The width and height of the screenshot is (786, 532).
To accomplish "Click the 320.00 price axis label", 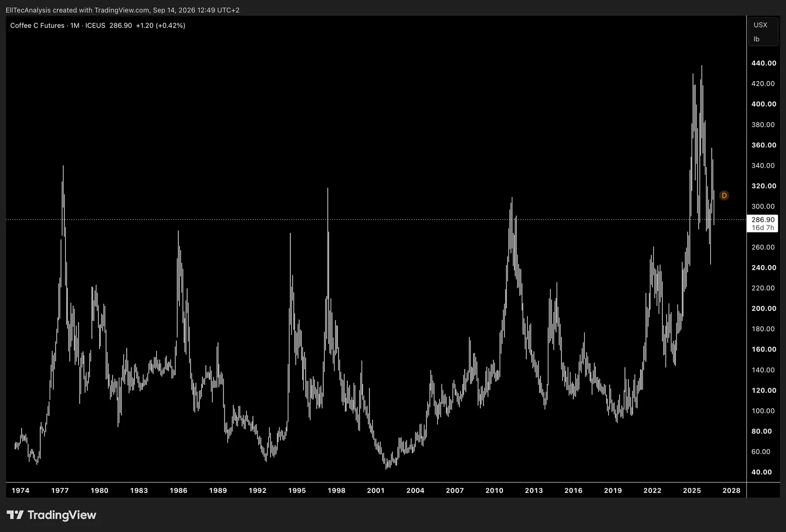I will (x=764, y=186).
